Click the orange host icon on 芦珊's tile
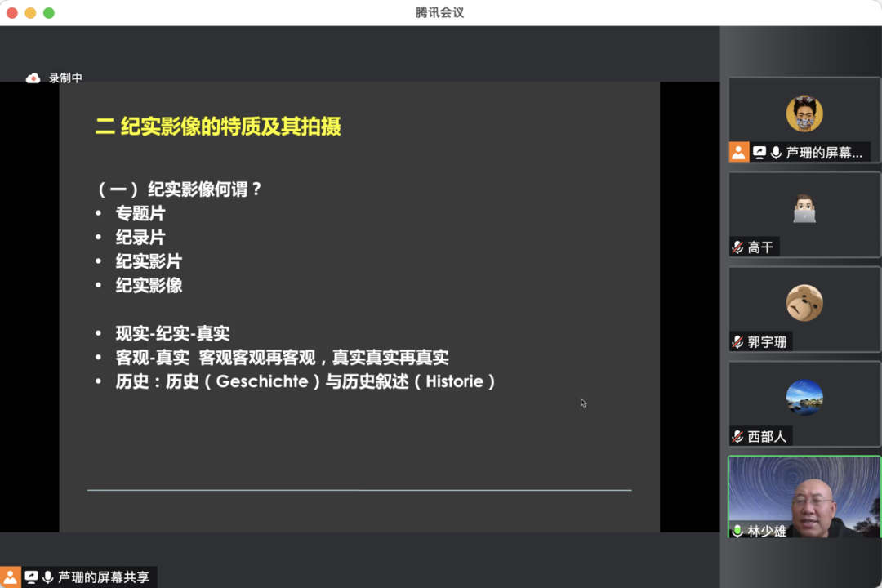 point(738,151)
